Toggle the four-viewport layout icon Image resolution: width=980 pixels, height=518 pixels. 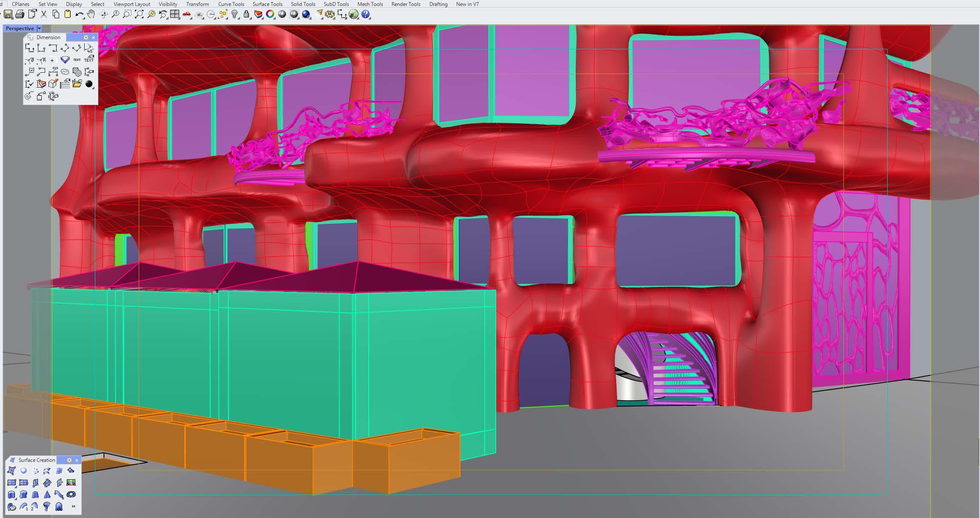click(x=174, y=14)
